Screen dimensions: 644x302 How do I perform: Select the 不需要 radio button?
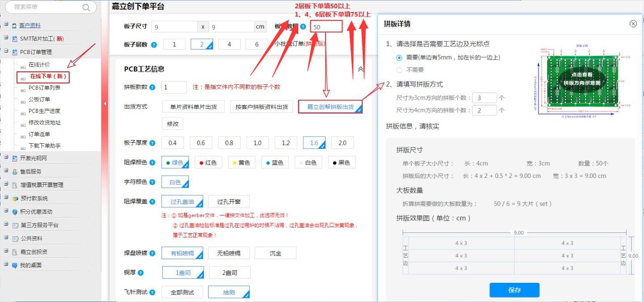click(x=399, y=70)
